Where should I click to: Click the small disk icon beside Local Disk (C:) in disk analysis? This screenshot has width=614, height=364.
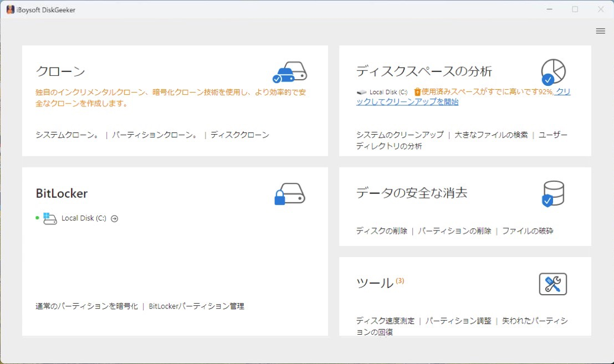click(361, 93)
